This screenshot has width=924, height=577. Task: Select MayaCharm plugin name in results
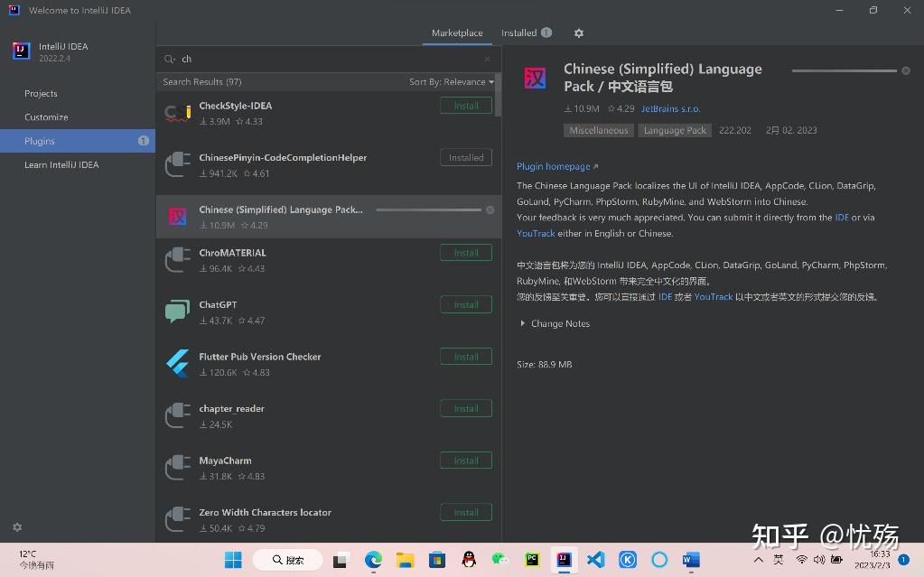pyautogui.click(x=225, y=461)
